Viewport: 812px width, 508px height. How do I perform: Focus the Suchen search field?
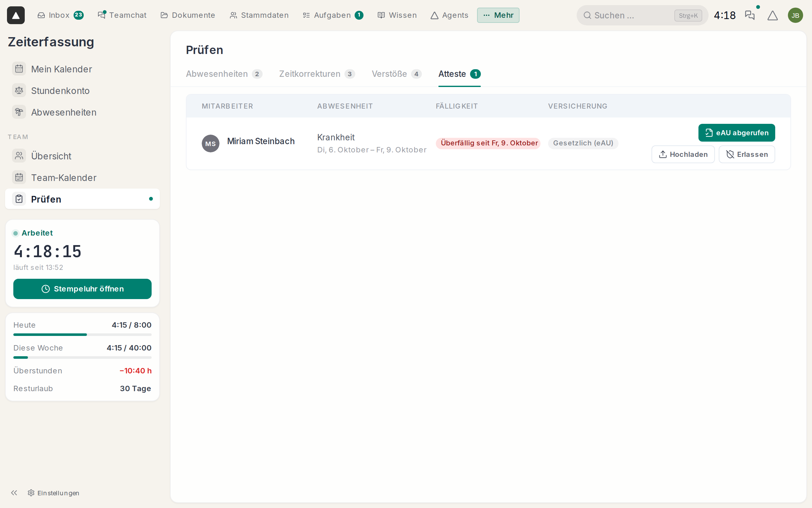click(642, 15)
